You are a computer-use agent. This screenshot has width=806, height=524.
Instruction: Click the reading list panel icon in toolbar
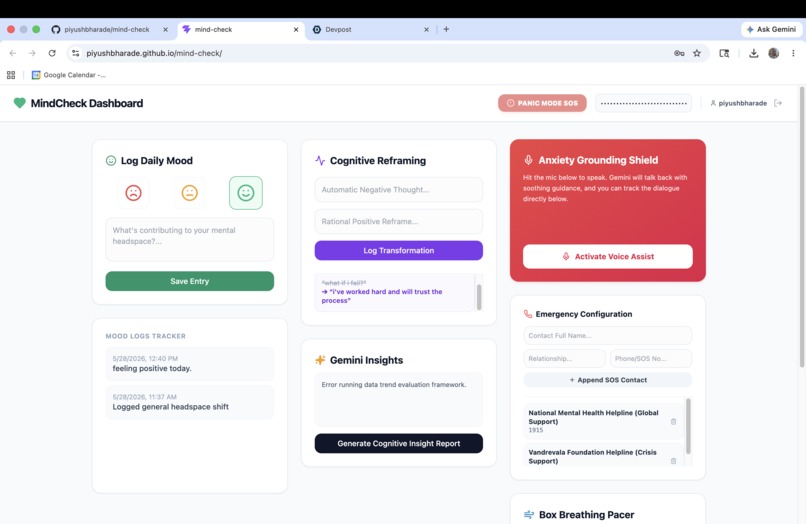pyautogui.click(x=724, y=53)
